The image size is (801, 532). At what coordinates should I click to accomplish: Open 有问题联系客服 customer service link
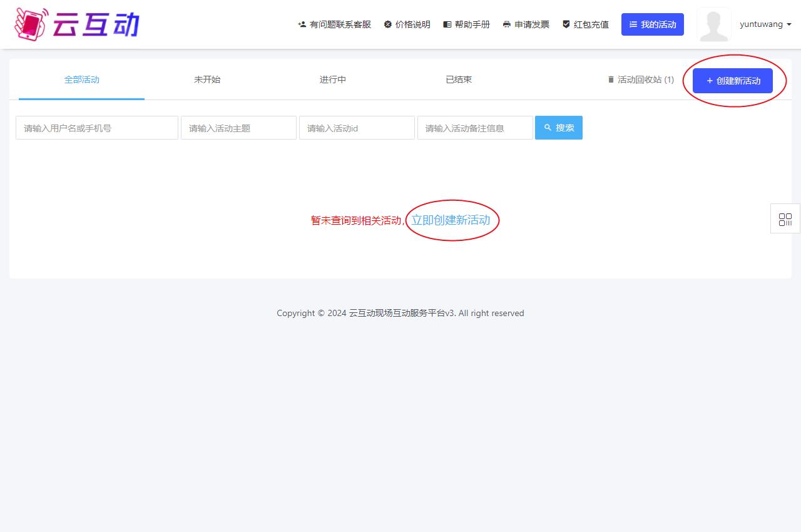tap(334, 24)
